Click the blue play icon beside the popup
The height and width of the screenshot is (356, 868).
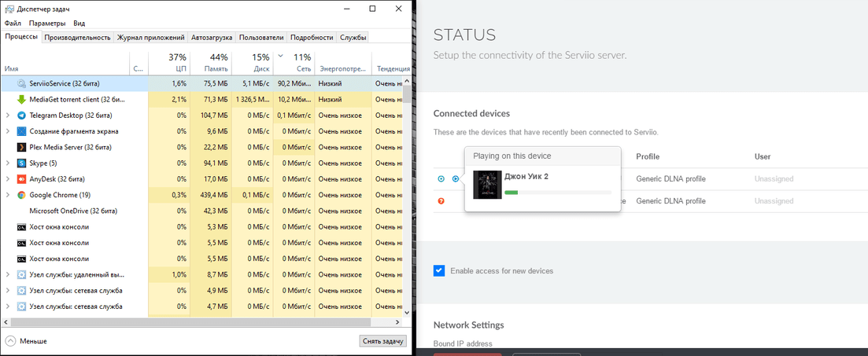click(455, 178)
